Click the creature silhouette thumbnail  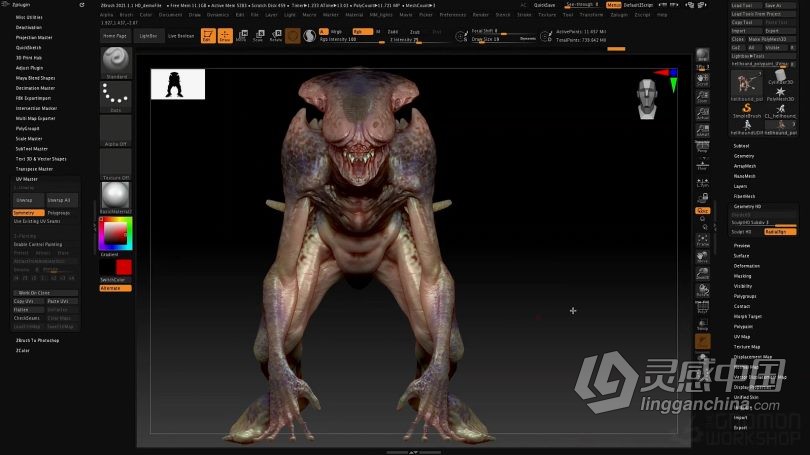pyautogui.click(x=178, y=84)
